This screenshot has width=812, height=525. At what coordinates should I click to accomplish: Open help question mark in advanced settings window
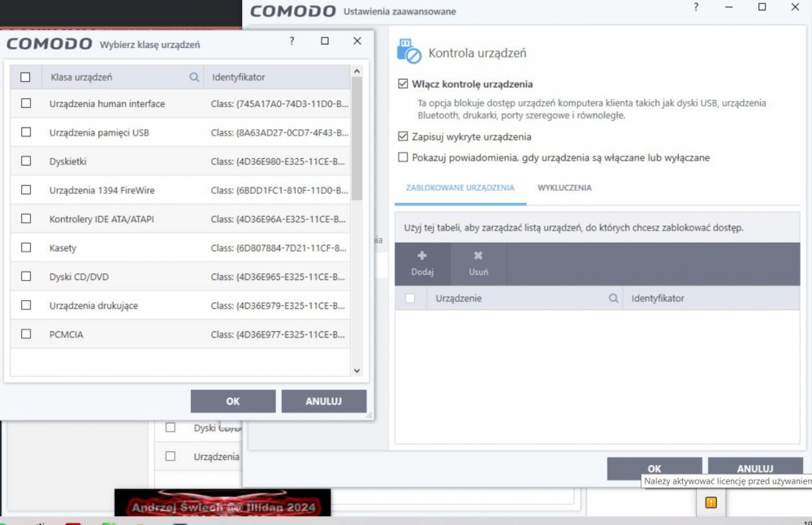point(696,7)
